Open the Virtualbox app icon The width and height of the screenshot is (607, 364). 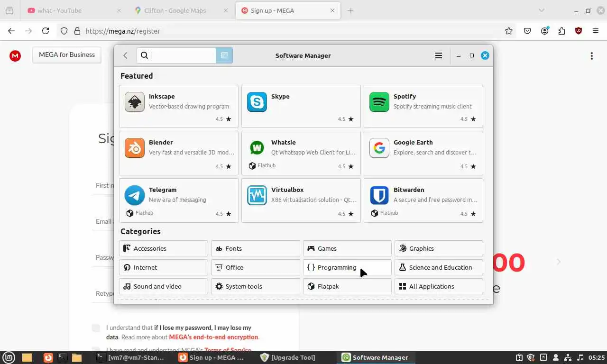257,195
